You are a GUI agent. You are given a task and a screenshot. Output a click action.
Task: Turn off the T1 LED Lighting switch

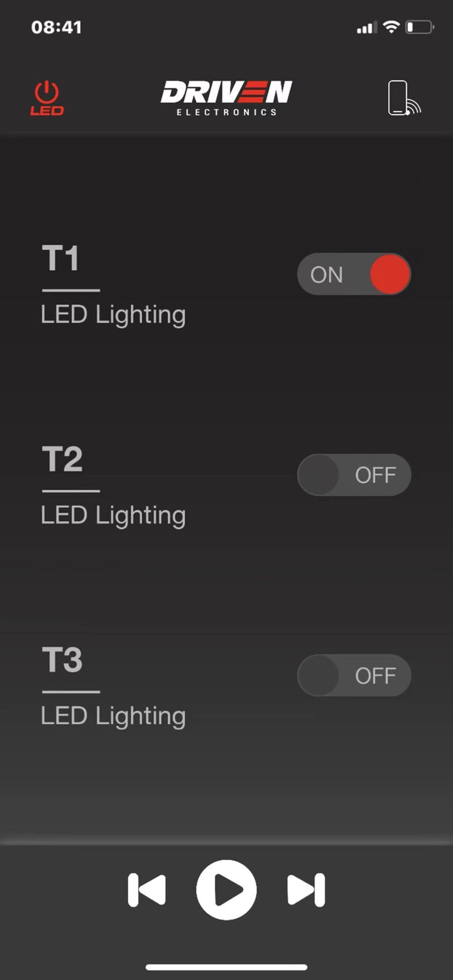coord(354,274)
